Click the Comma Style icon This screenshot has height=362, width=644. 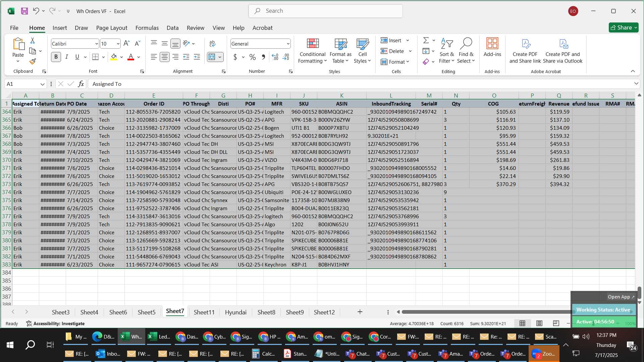(263, 57)
